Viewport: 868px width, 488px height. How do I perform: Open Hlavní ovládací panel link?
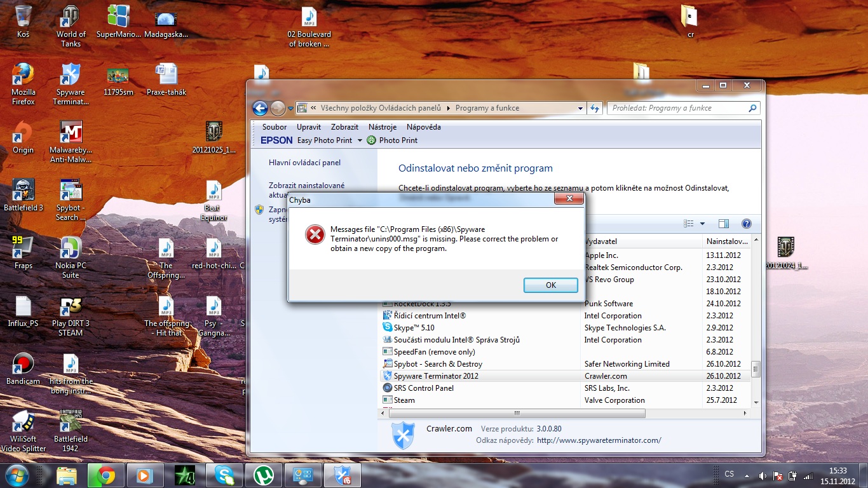304,163
